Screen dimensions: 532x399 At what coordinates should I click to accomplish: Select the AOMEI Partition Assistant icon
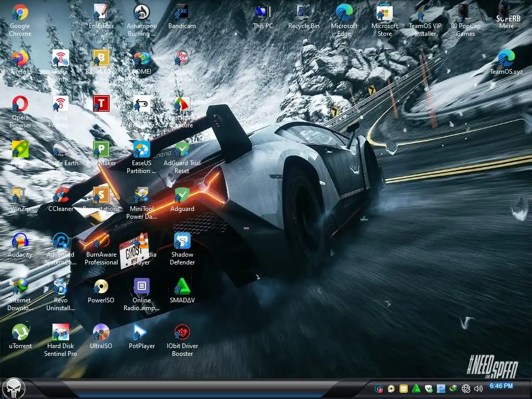pyautogui.click(x=142, y=58)
